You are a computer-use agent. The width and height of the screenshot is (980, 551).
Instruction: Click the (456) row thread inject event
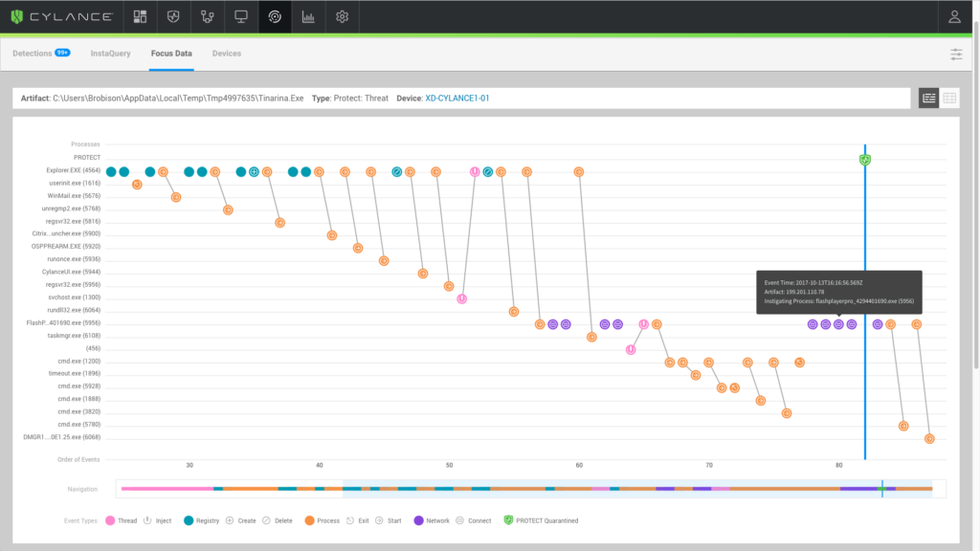pyautogui.click(x=631, y=350)
